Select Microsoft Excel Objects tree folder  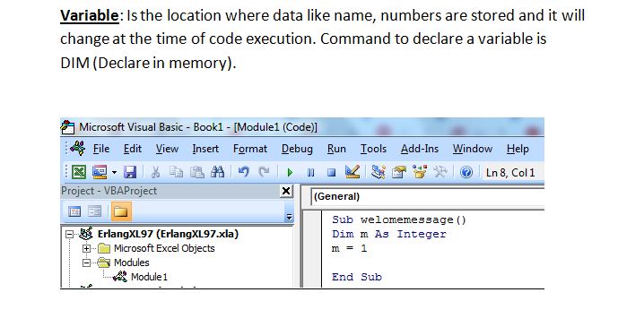(x=164, y=248)
